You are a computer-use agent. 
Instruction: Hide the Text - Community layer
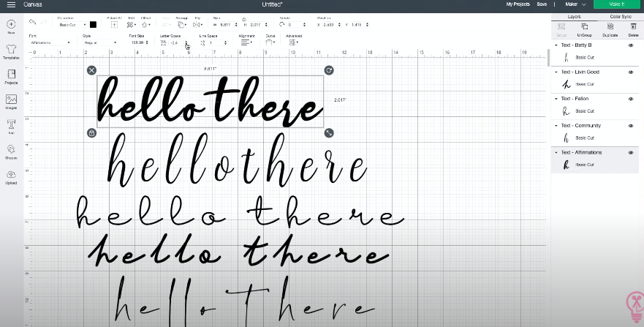pos(631,126)
